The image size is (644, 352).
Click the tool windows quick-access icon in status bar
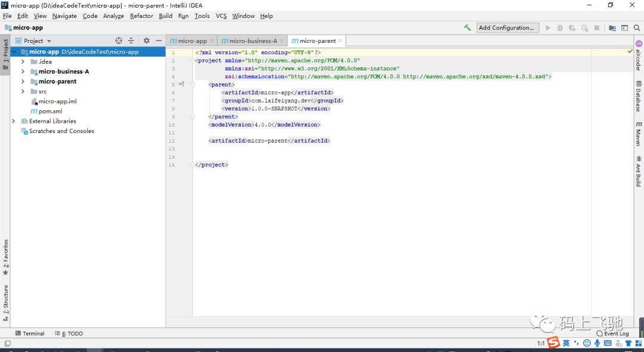point(7,344)
